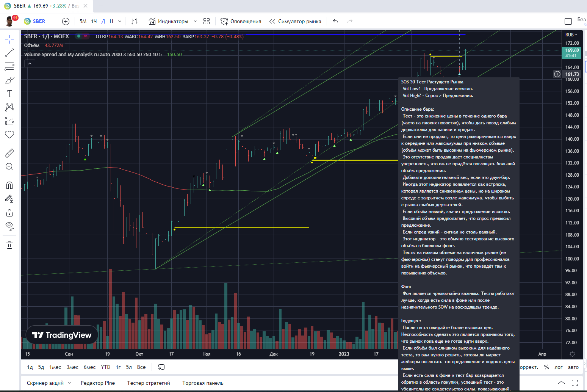Open Оповещения alerts

[x=241, y=21]
